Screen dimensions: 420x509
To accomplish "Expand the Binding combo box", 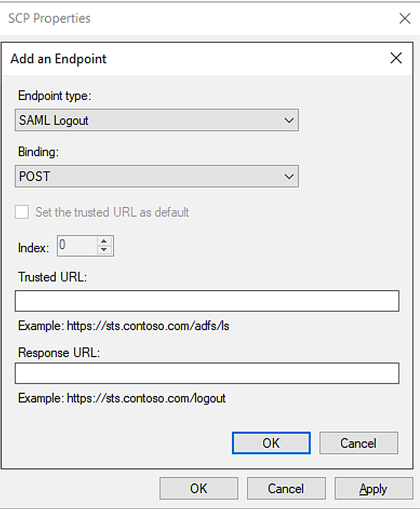I will 157,176.
